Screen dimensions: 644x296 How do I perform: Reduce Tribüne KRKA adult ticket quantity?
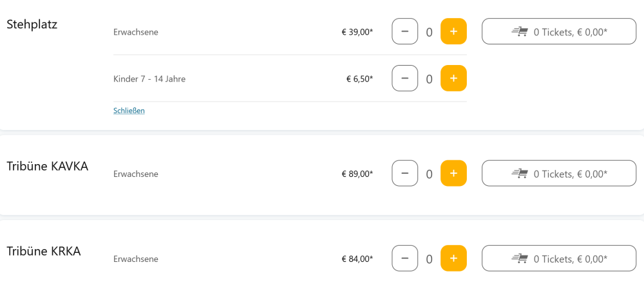tap(404, 259)
